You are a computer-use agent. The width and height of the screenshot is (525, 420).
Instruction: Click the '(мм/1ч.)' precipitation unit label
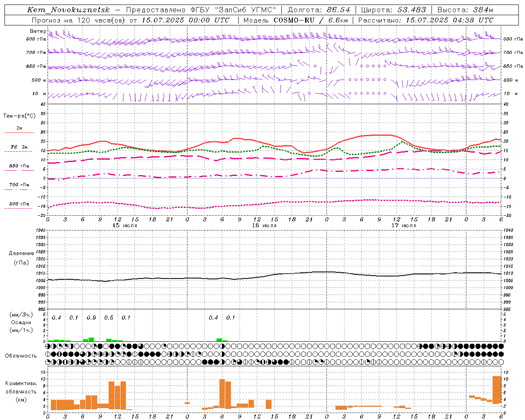(x=21, y=330)
